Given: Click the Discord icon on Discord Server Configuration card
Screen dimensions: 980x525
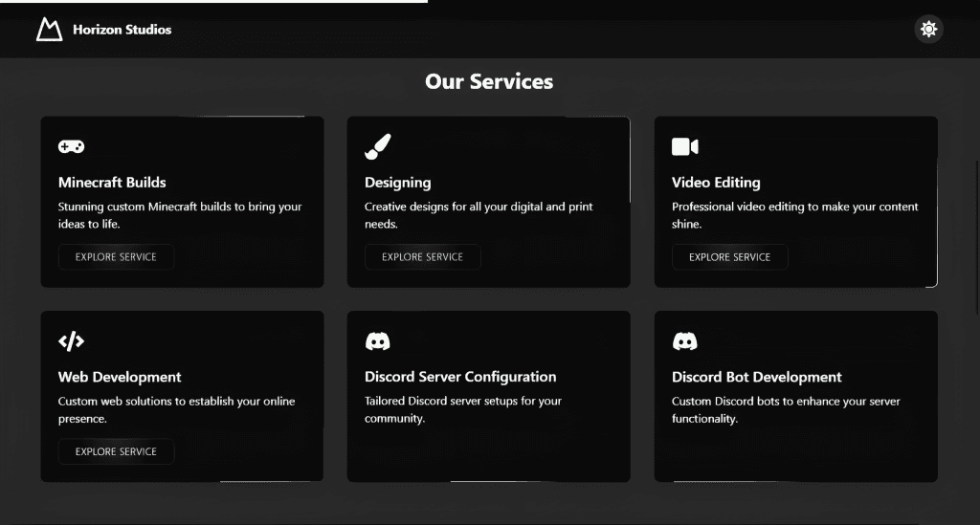Looking at the screenshot, I should pos(377,341).
